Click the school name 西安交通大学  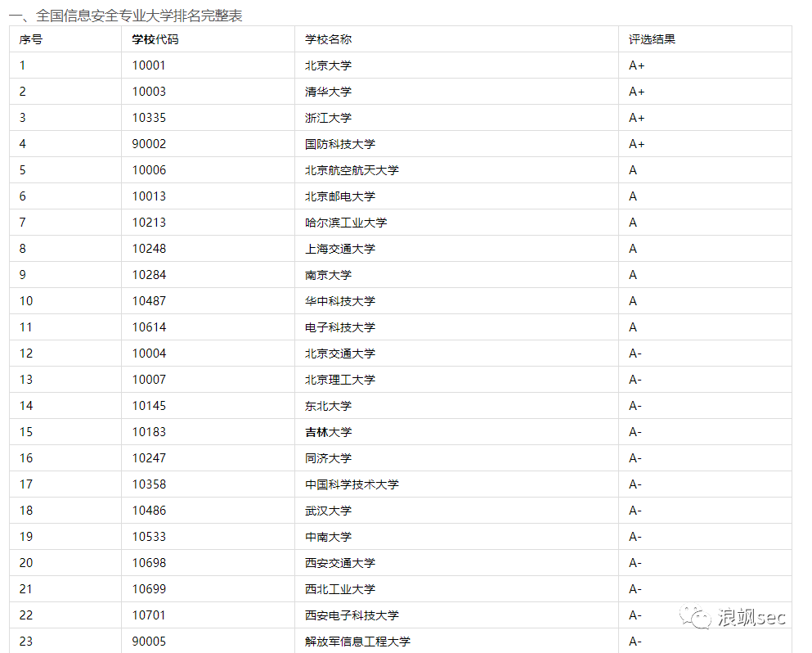click(x=340, y=563)
